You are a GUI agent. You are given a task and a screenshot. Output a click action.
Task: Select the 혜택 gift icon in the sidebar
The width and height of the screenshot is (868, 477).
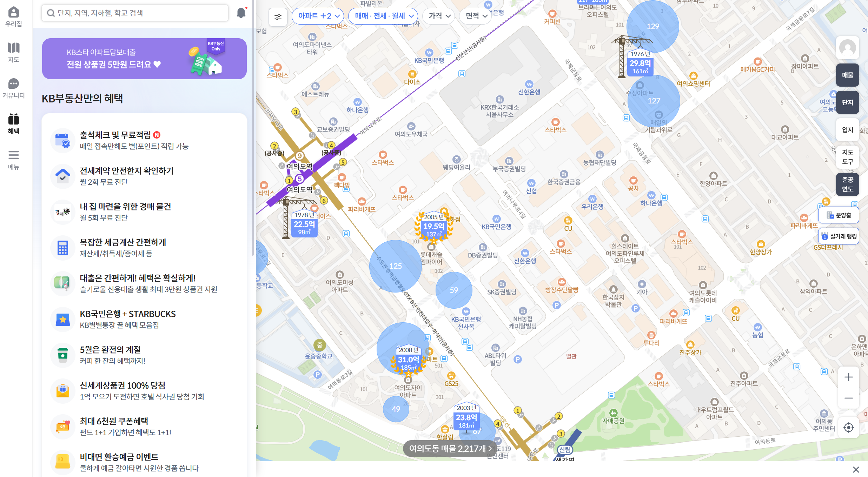(x=14, y=124)
